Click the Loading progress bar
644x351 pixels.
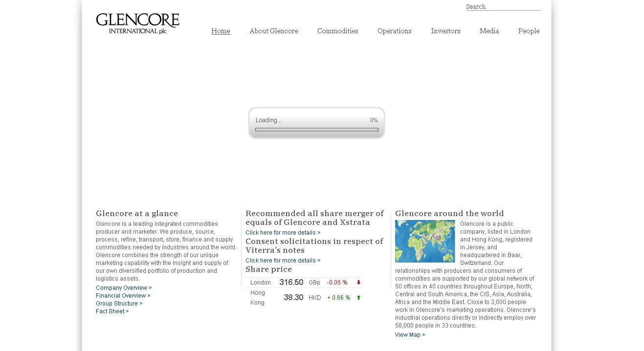(317, 130)
